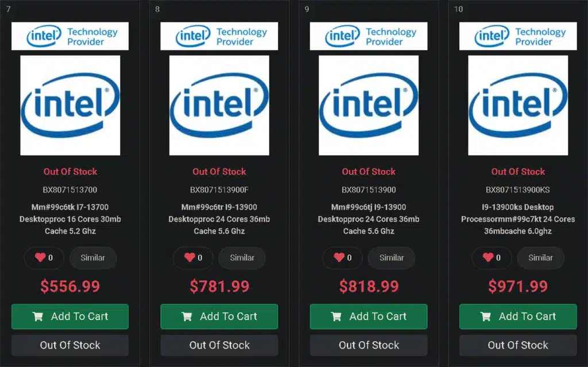Viewport: 588px width, 367px height.
Task: Favorite the i9-13900KS with the heart icon
Action: click(x=488, y=257)
